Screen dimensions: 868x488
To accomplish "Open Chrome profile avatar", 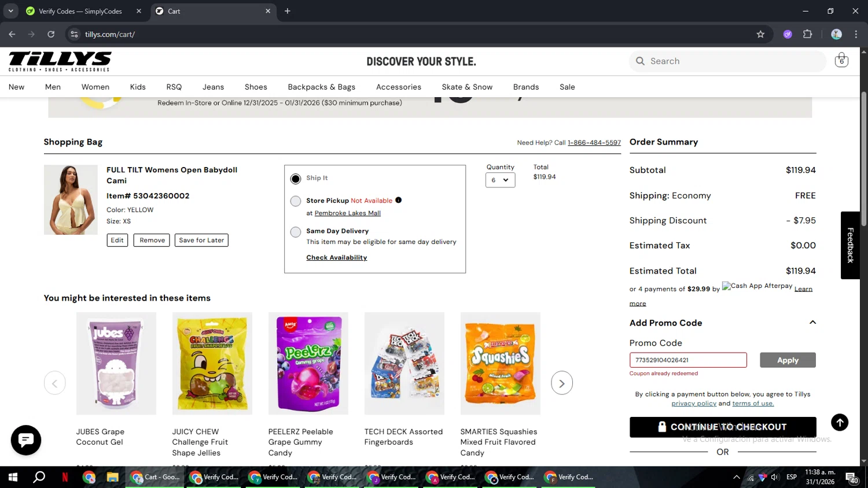I will 836,34.
